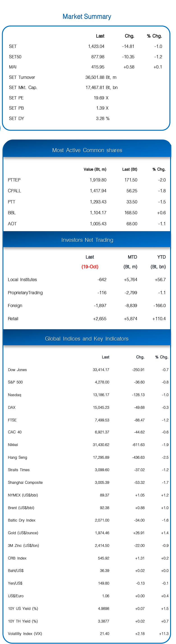Click the Dow Jones index row

[x=88, y=370]
